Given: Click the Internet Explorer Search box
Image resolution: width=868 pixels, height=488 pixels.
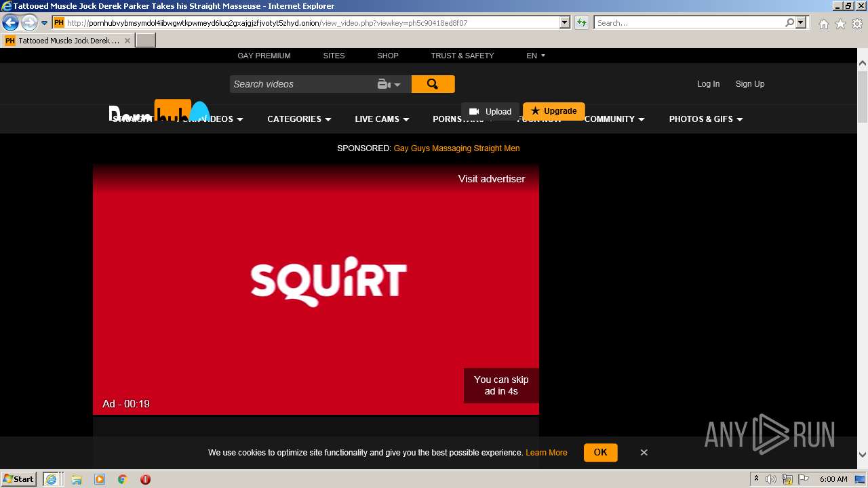Looking at the screenshot, I should click(x=689, y=23).
